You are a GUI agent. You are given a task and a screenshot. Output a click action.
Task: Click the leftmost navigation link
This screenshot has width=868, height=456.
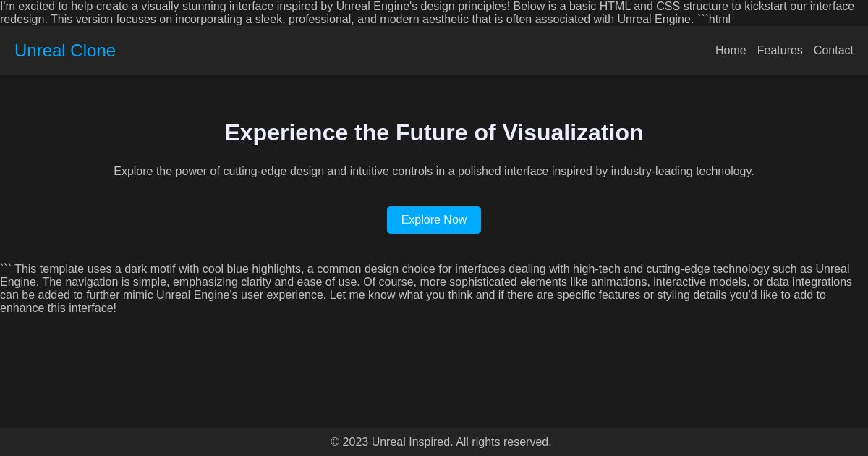tap(731, 51)
